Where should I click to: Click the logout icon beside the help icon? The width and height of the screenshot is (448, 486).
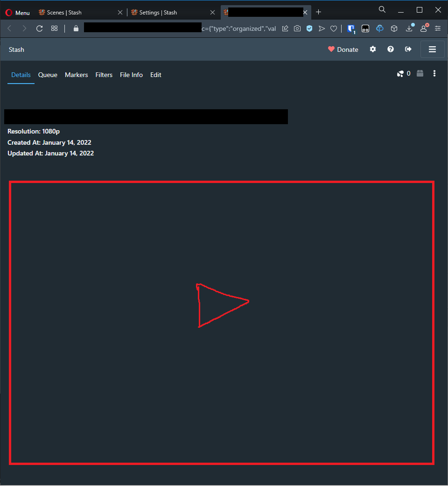[408, 49]
